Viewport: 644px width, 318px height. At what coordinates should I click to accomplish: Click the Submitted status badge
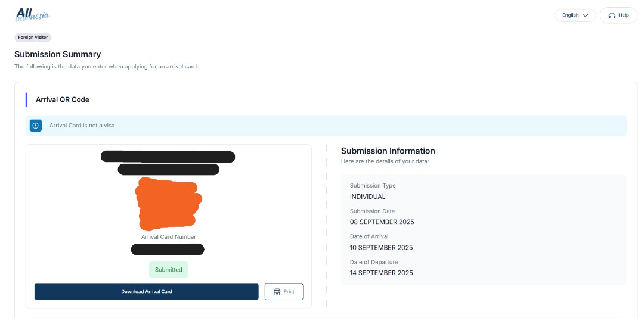(168, 270)
